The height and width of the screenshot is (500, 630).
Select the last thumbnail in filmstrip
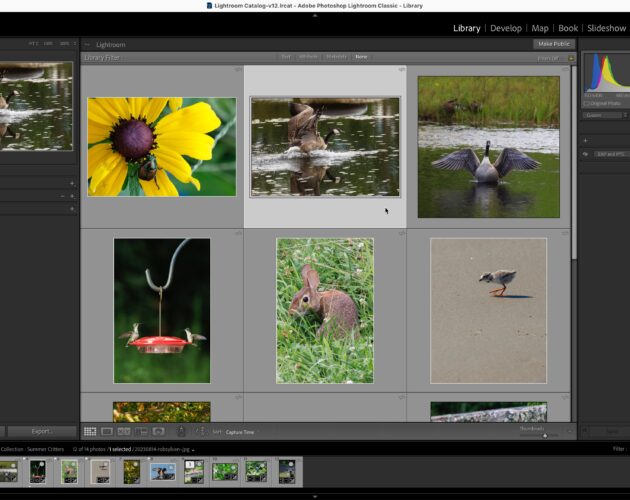287,472
